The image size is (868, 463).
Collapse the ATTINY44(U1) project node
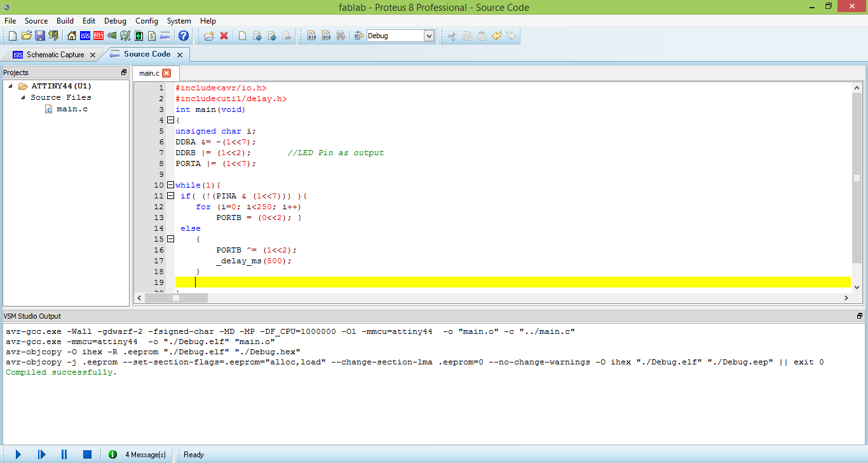point(11,86)
